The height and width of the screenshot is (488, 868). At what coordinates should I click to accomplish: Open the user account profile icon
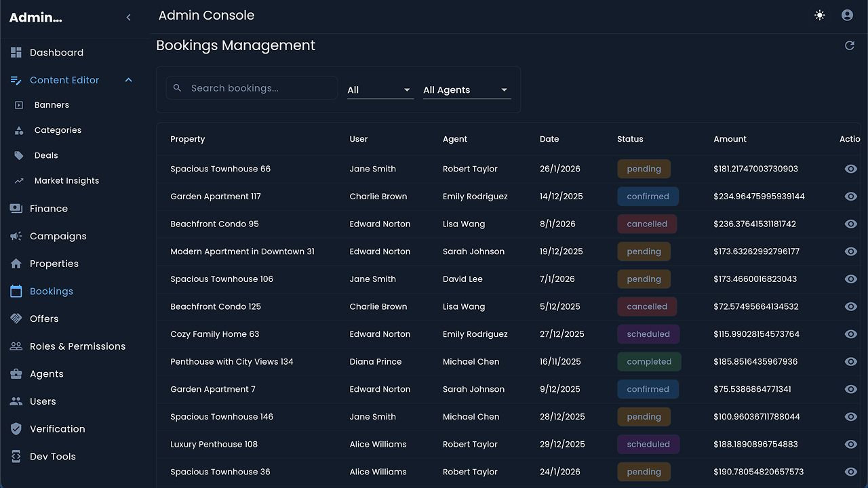click(x=847, y=15)
